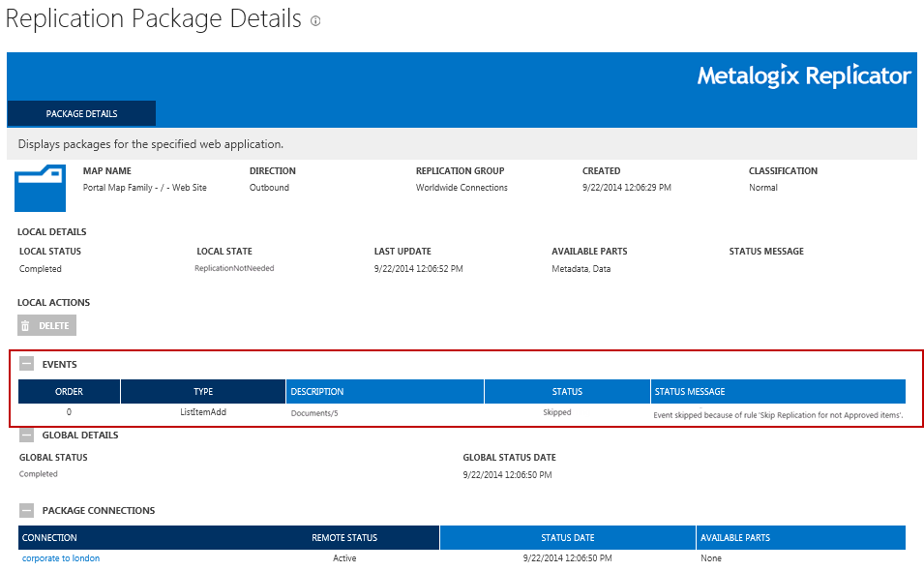Click the trash icon on Delete button
This screenshot has width=924, height=571.
click(x=26, y=326)
